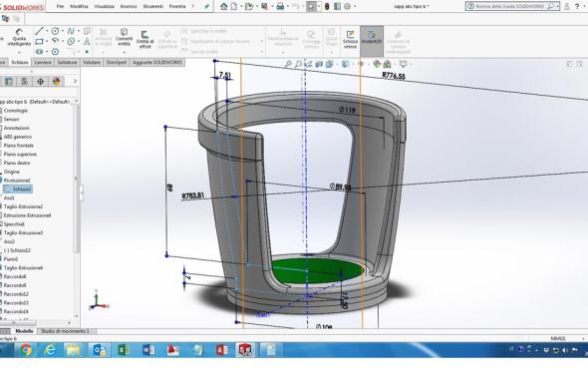
Task: Open the Strumenti menu
Action: click(153, 6)
